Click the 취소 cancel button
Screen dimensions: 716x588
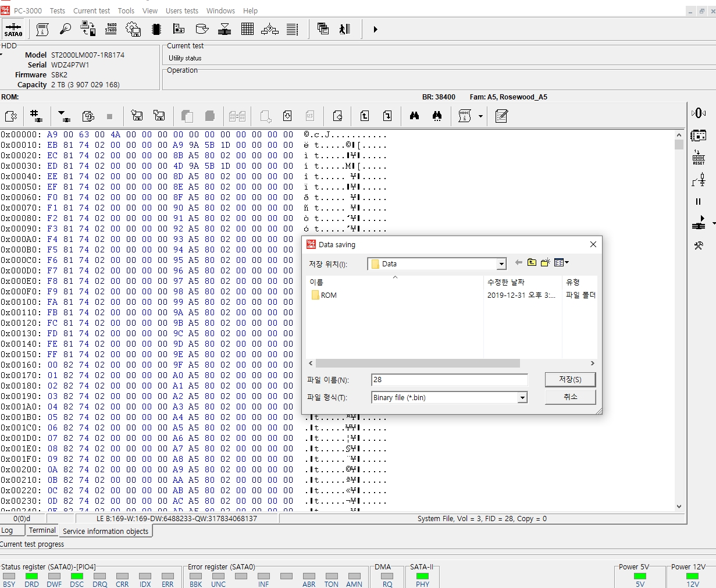[570, 397]
